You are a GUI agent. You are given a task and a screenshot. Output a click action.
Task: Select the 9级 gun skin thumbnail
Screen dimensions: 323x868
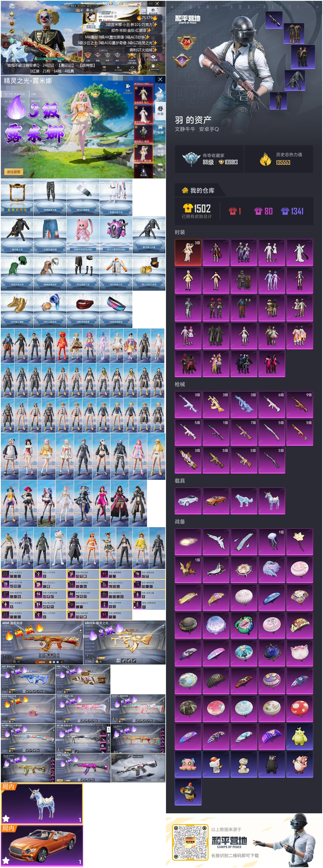[300, 404]
